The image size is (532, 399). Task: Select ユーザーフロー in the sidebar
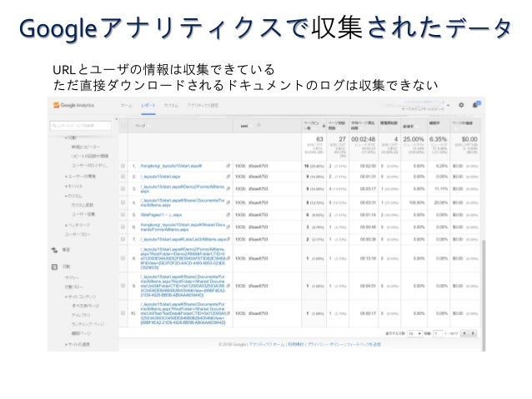point(78,234)
